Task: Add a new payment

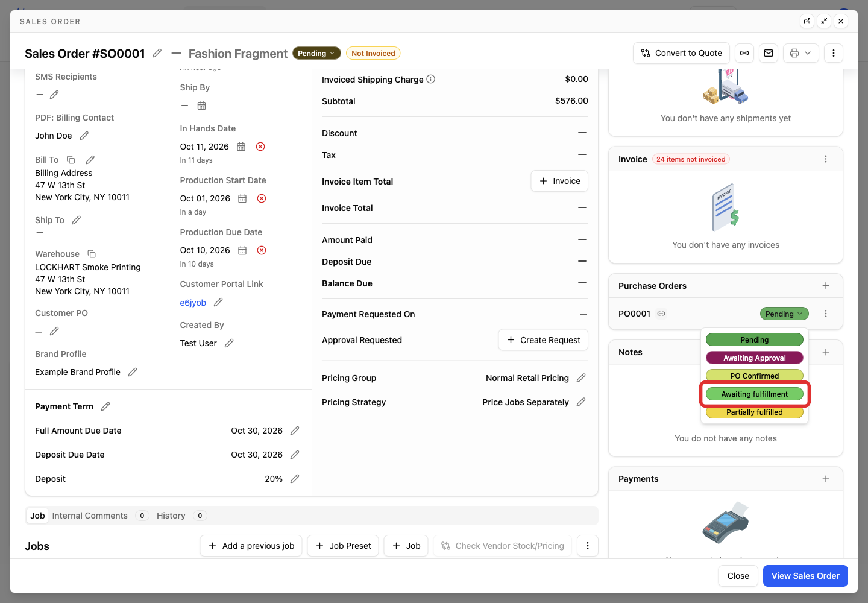Action: click(826, 479)
